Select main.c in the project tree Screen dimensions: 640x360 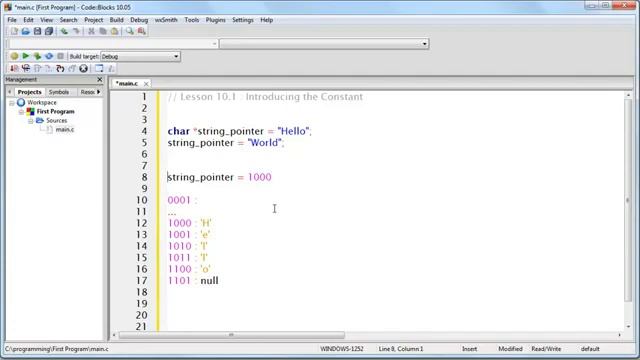coord(65,130)
